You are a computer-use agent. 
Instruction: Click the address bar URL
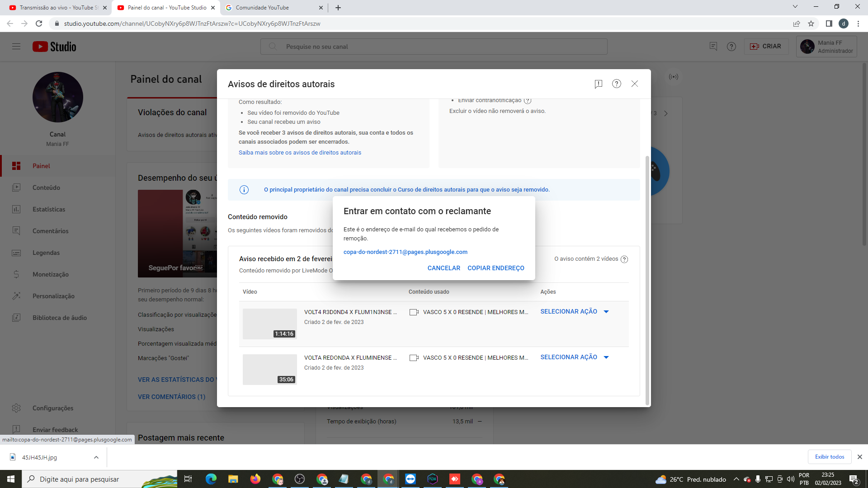(x=192, y=23)
